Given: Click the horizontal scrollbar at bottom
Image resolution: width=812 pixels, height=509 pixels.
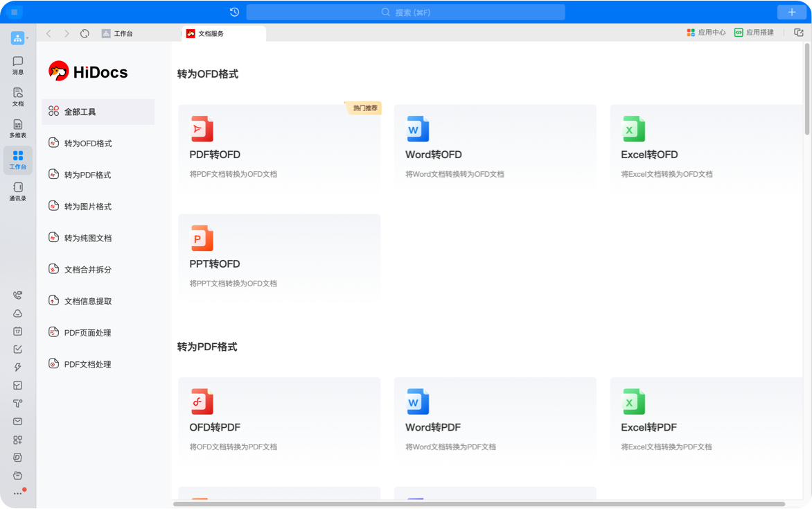Looking at the screenshot, I should point(479,504).
